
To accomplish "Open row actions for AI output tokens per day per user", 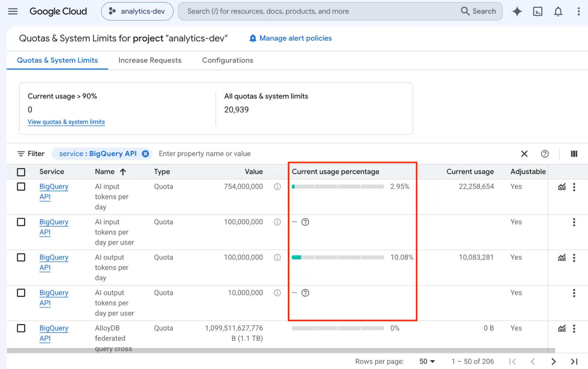I will click(574, 293).
